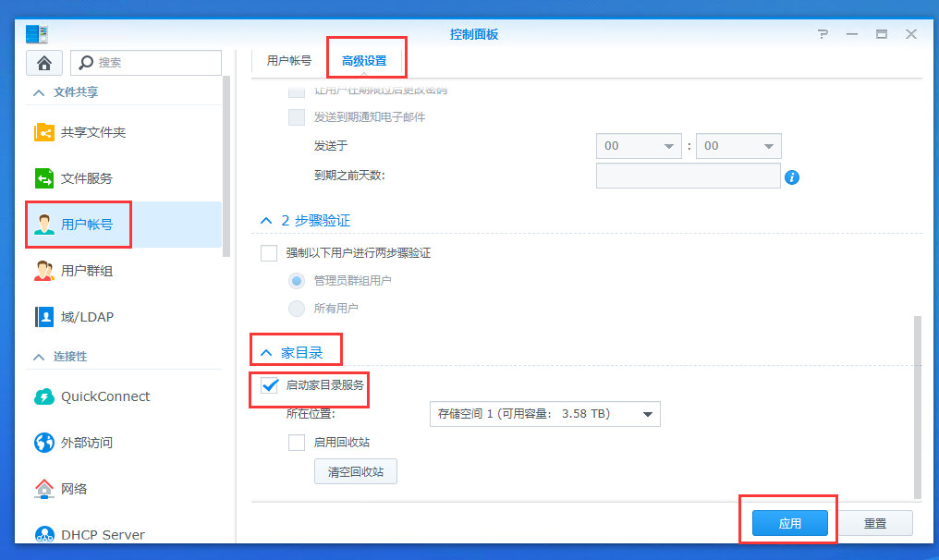
Task: Open the minute dropdown for 发送于
Action: (x=738, y=146)
